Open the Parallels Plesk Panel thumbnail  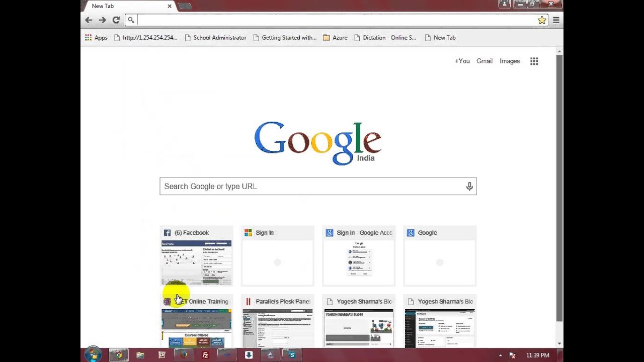tap(277, 321)
